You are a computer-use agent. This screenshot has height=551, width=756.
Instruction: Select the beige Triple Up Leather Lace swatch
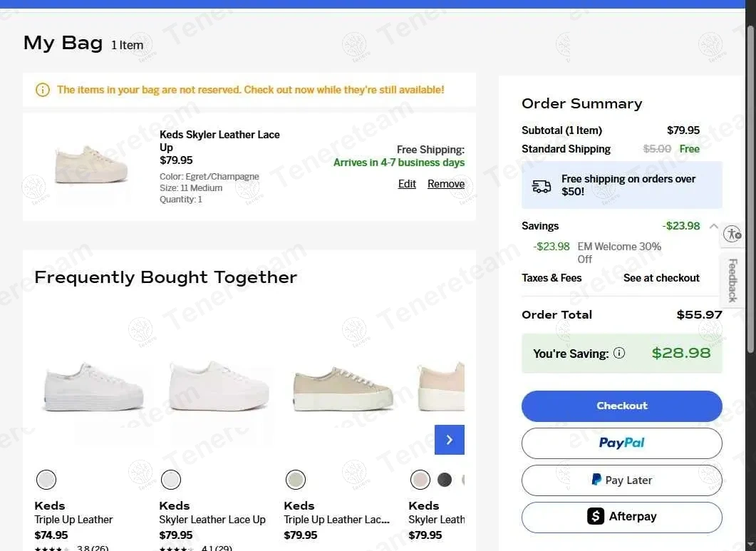[296, 480]
